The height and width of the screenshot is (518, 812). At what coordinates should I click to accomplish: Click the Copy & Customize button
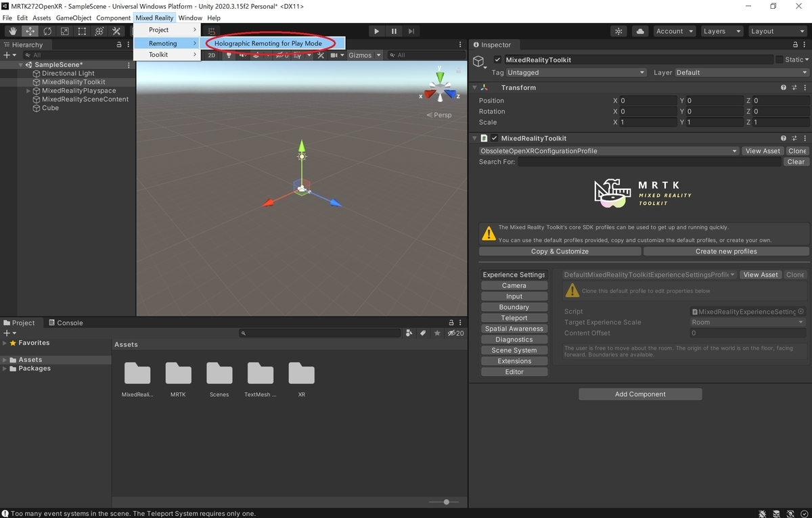pos(560,251)
